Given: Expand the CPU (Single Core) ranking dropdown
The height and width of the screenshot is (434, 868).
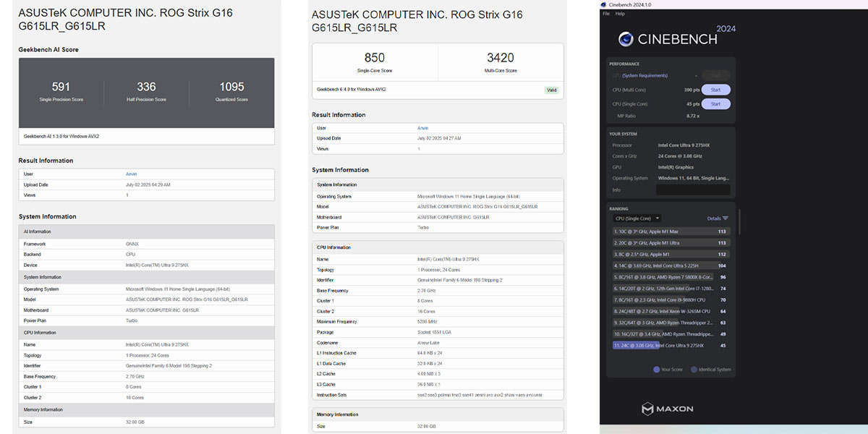Looking at the screenshot, I should tap(637, 218).
